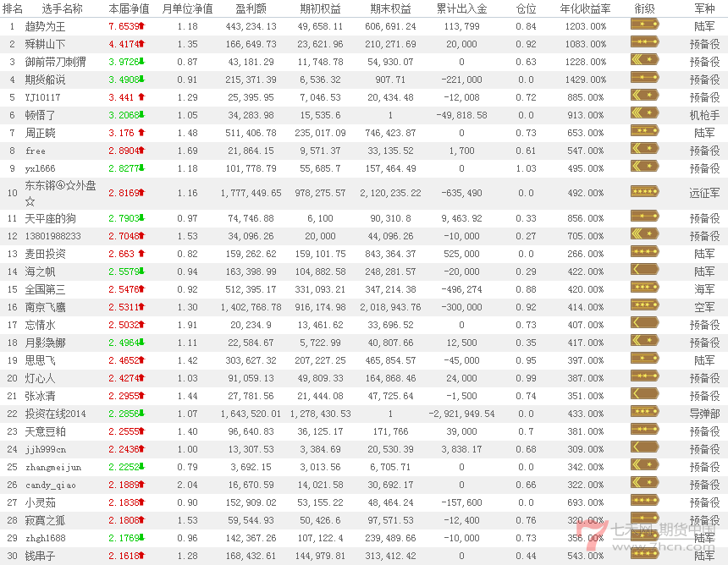Viewport: 728px width, 565px height.
Task: Click rank badge icon for 灯心人
Action: [645, 376]
